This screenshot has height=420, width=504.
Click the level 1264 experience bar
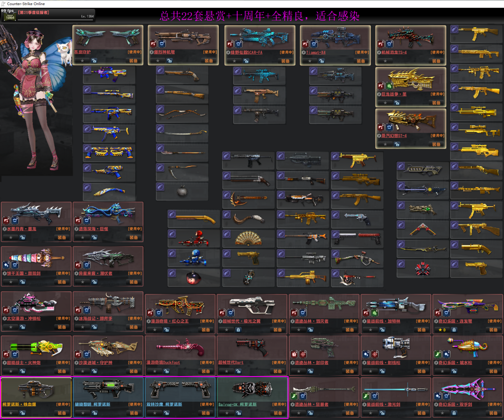(x=55, y=19)
